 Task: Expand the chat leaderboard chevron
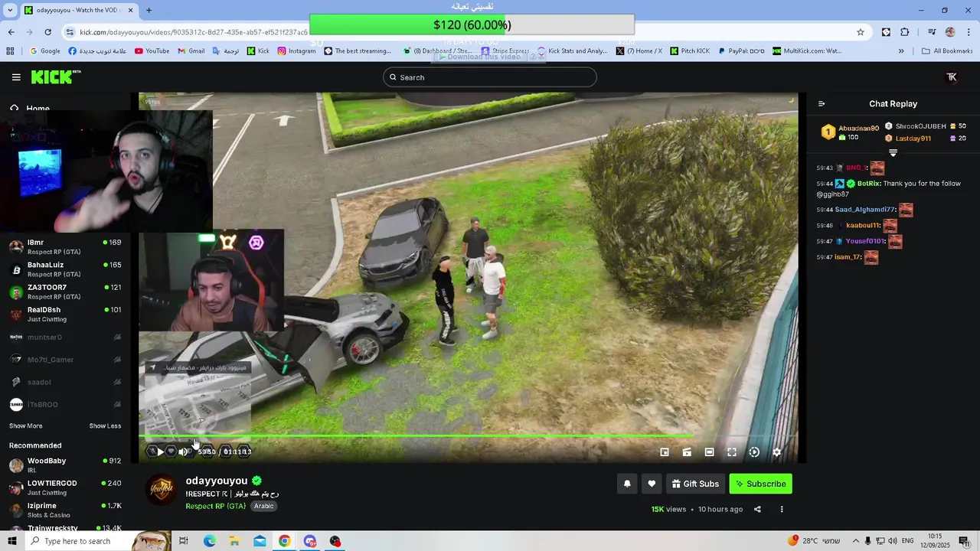click(893, 153)
